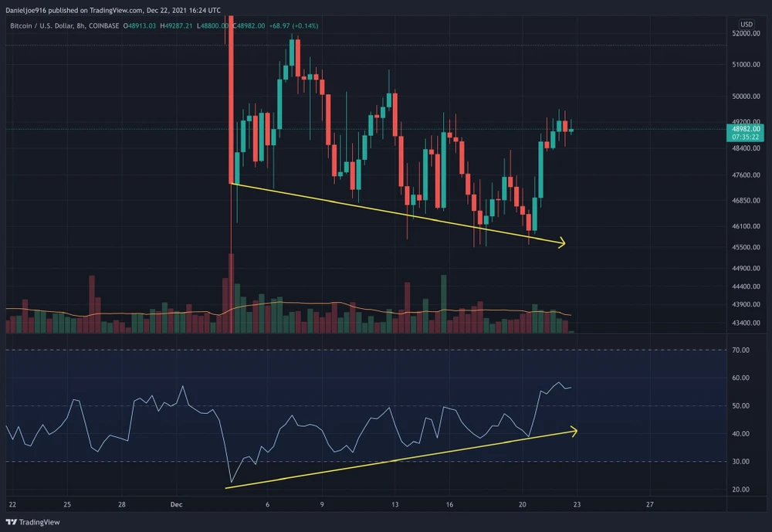Click the 50000.00 price axis label
Screen dimensions: 772x532
[x=746, y=97]
